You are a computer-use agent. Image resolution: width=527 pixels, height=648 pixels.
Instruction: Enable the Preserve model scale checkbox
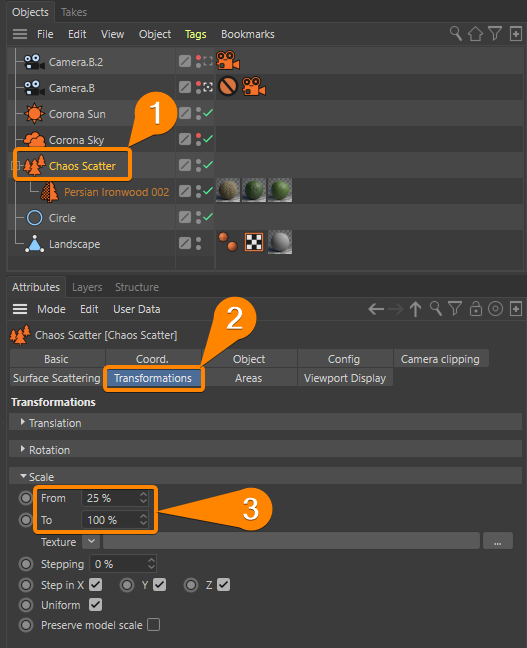click(x=153, y=625)
